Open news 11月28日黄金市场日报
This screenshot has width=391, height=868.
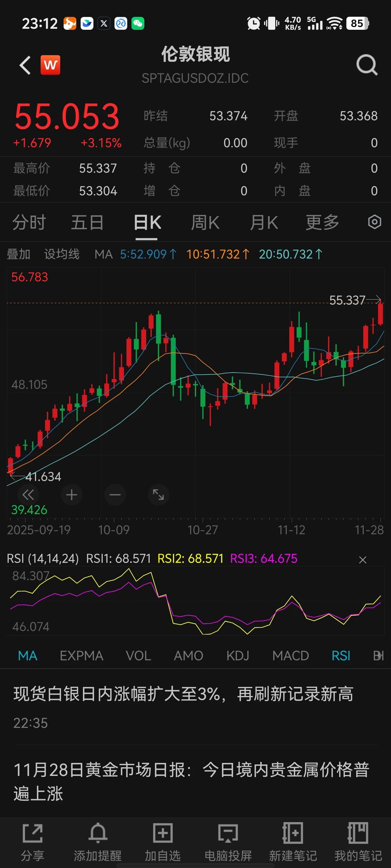[x=191, y=782]
